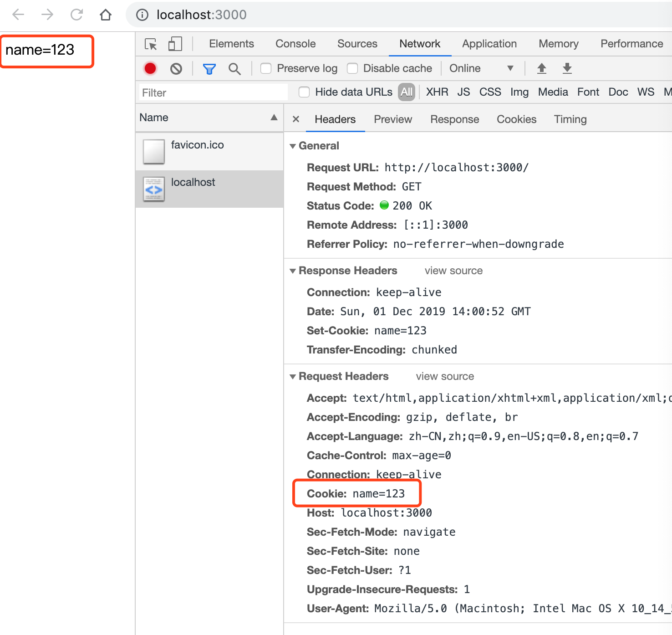The width and height of the screenshot is (672, 635).
Task: Activate the inspect element picker icon
Action: [x=151, y=44]
